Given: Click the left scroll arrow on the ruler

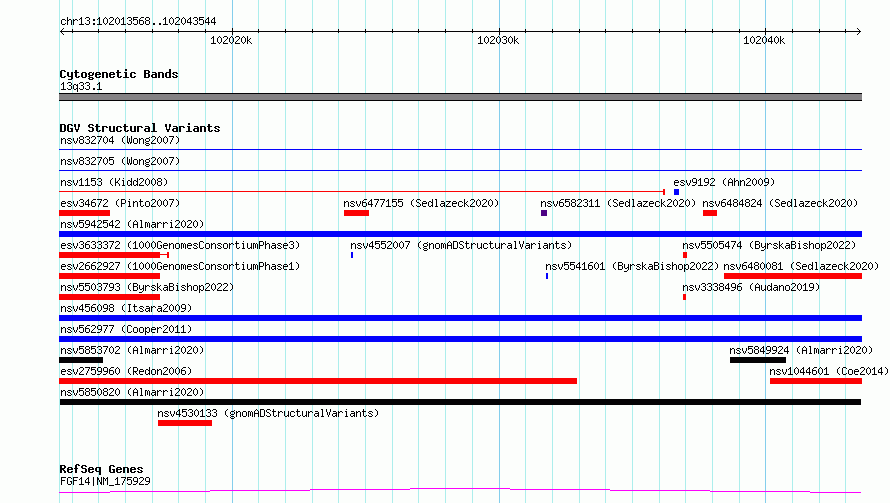Looking at the screenshot, I should [x=62, y=31].
